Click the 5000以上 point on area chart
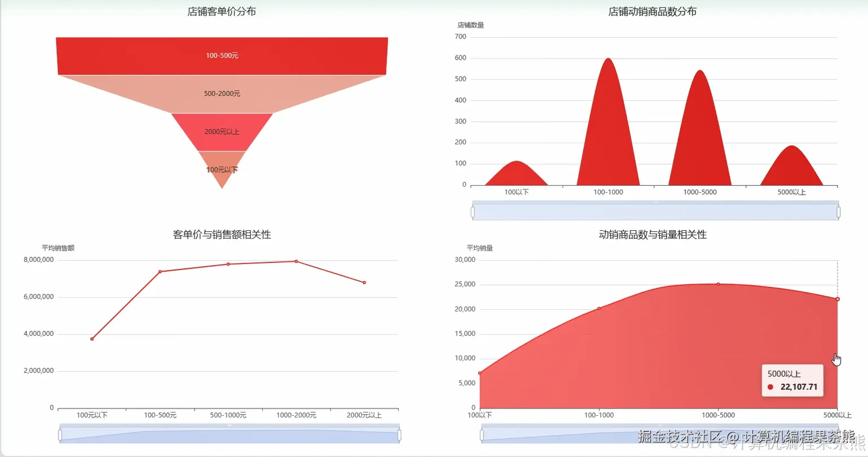Viewport: 868px width, 457px height. pos(838,299)
